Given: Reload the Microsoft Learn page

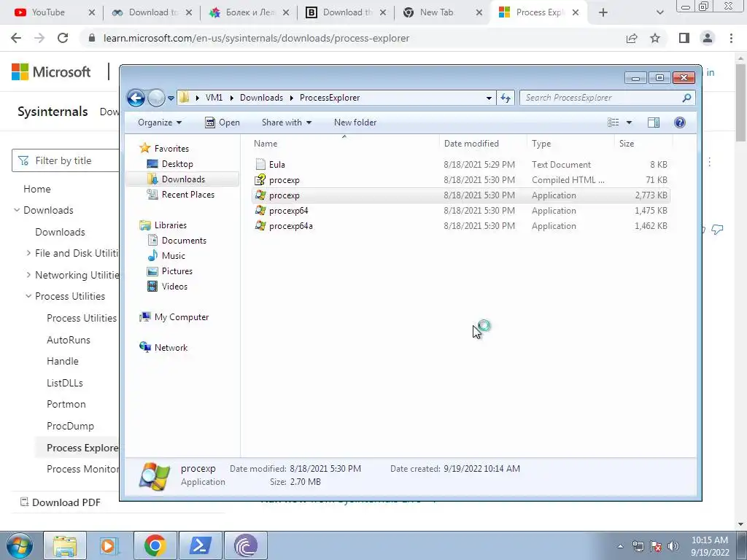Looking at the screenshot, I should (x=63, y=38).
